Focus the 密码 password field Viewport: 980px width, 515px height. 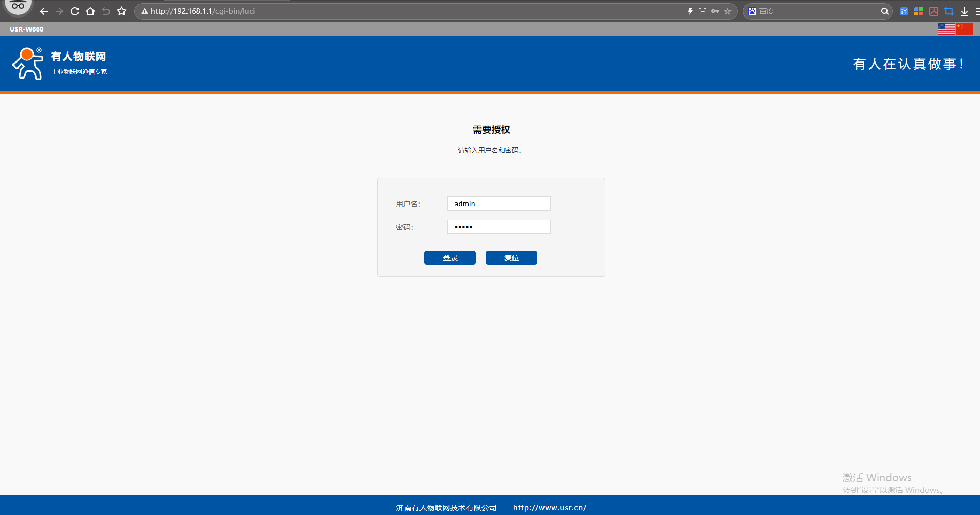tap(499, 227)
